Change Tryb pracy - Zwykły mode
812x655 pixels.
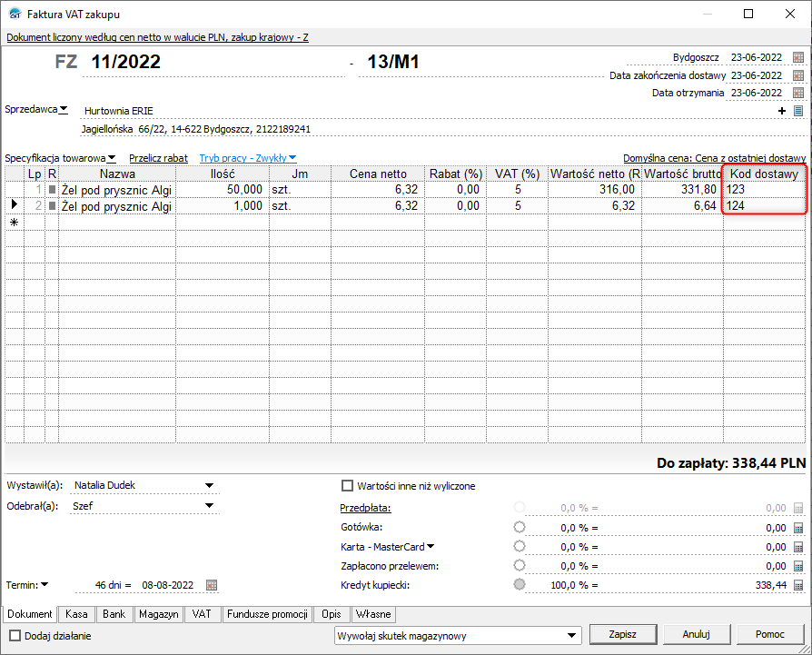click(x=248, y=158)
